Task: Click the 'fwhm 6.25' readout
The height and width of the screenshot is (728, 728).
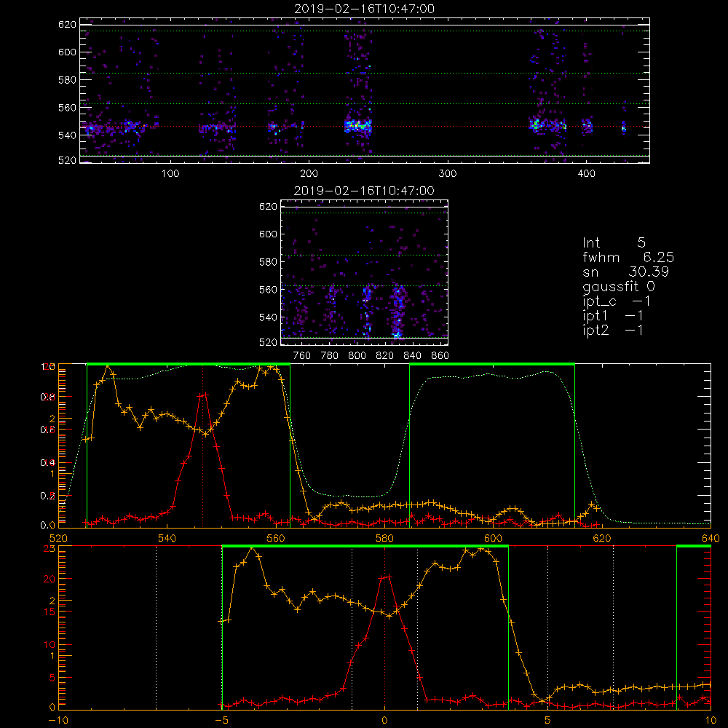Action: [x=628, y=257]
